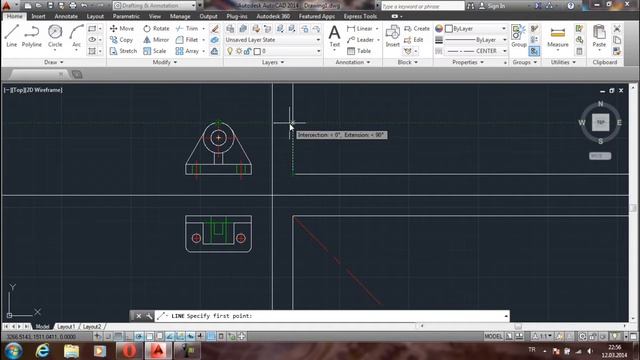640x360 pixels.
Task: Expand the Draw panel
Action: [53, 62]
